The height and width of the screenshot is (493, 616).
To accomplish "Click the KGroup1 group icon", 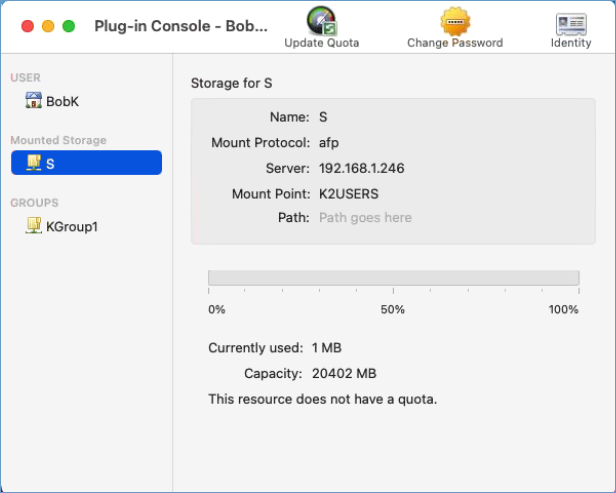I will point(34,226).
